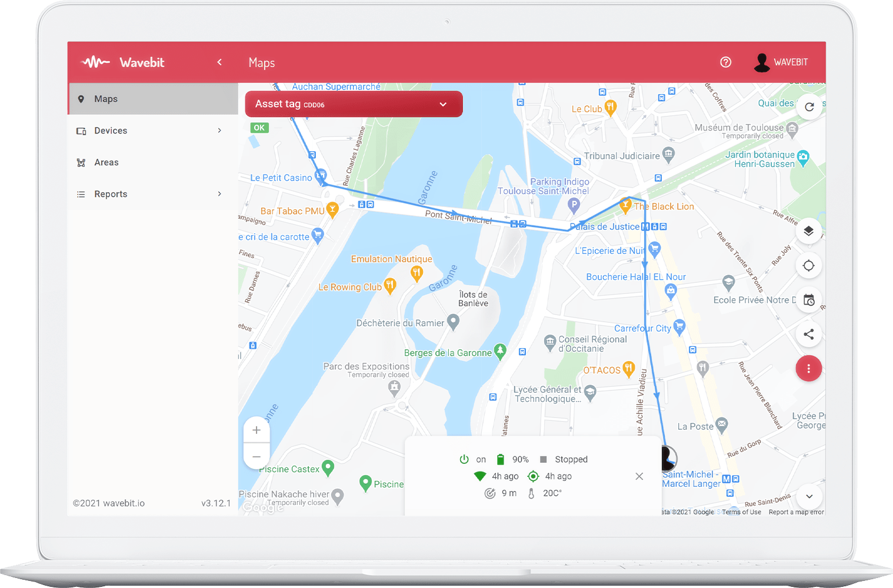893x588 pixels.
Task: Click the asset marker at route end
Action: pyautogui.click(x=668, y=458)
